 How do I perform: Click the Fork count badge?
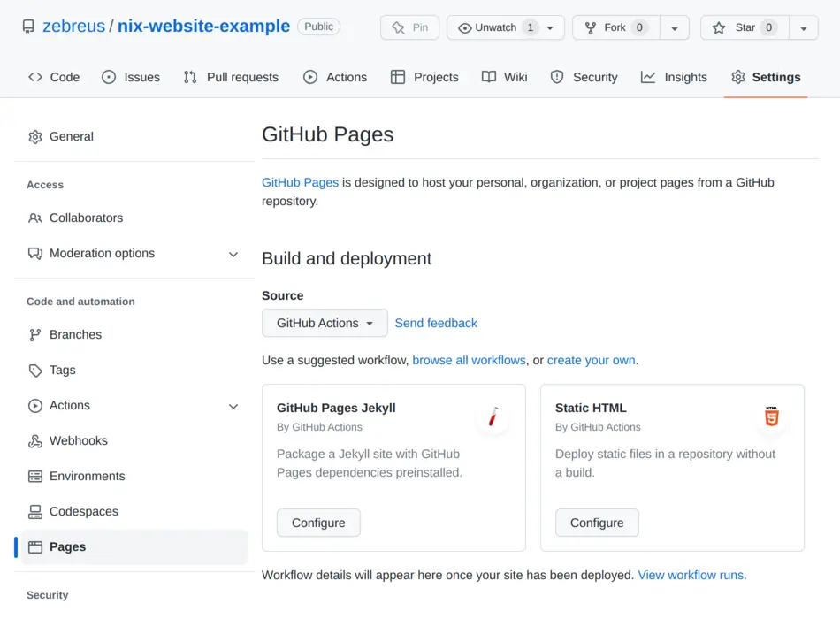click(639, 27)
